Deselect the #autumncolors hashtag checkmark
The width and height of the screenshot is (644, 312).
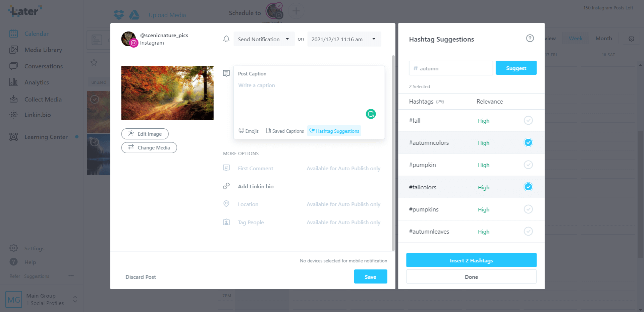coord(528,142)
